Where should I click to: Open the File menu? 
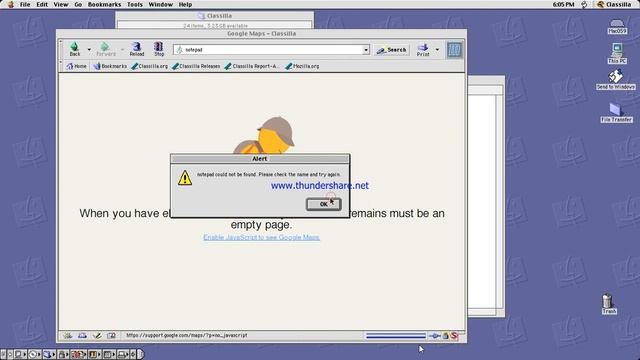point(25,4)
